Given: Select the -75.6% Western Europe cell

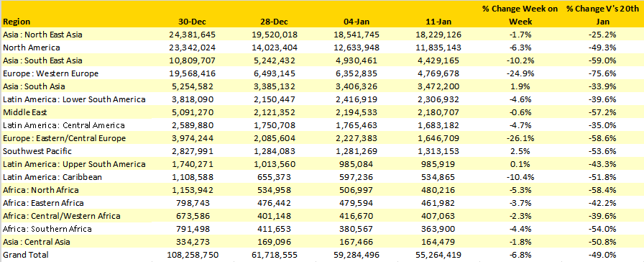Looking at the screenshot, I should click(603, 73).
